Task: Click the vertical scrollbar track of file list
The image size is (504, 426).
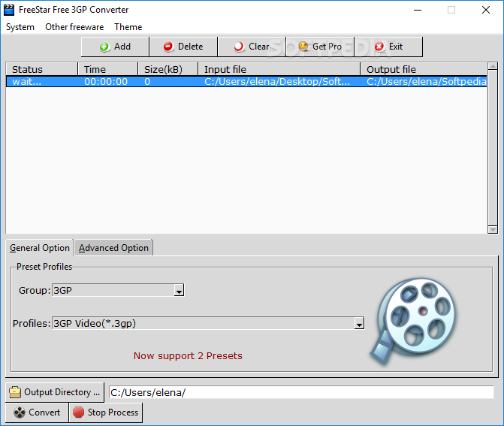Action: pyautogui.click(x=493, y=148)
